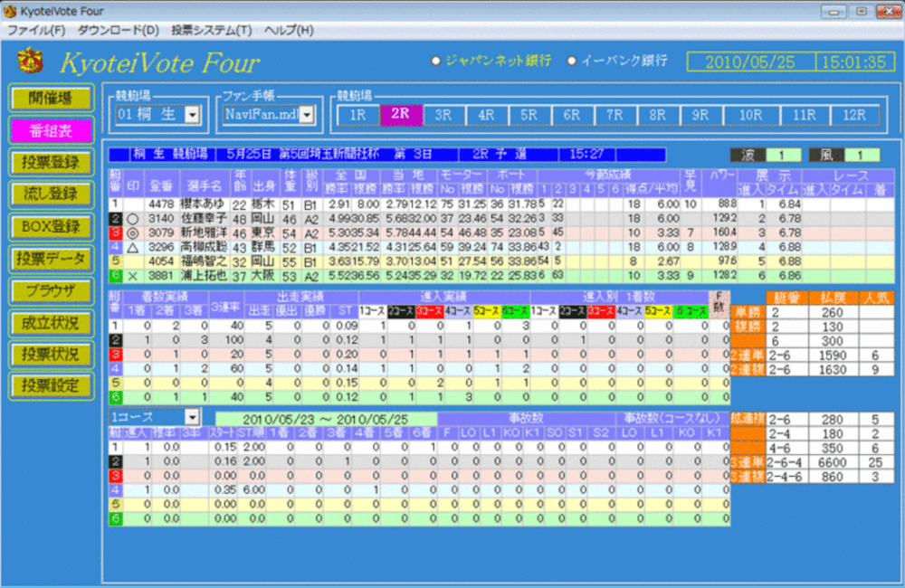The height and width of the screenshot is (588, 905).
Task: Switch to the 6R race tab
Action: click(x=571, y=115)
